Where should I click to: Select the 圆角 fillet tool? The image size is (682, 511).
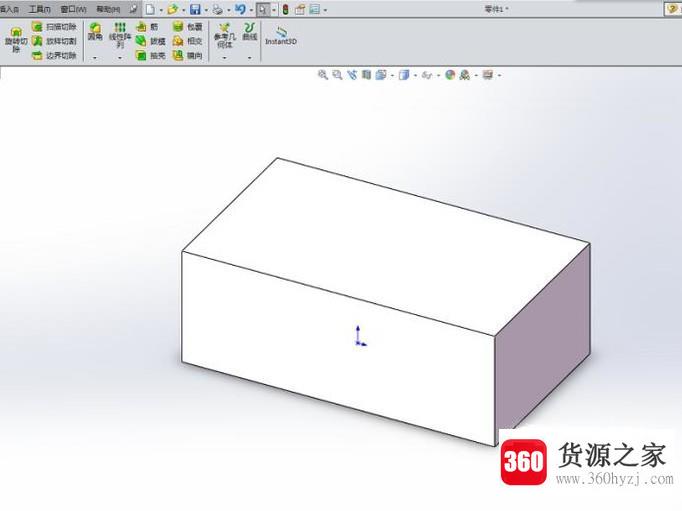pos(95,32)
